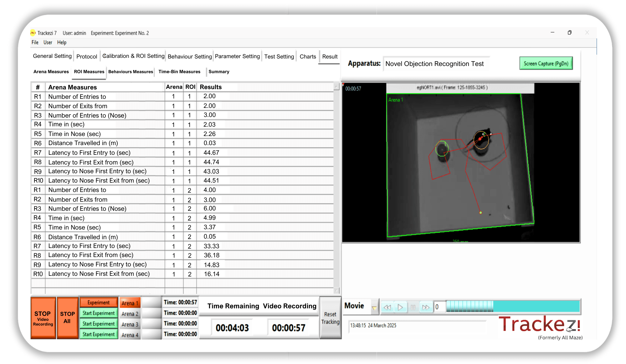Viewport: 626px width, 364px height.
Task: Open the File menu
Action: [35, 43]
